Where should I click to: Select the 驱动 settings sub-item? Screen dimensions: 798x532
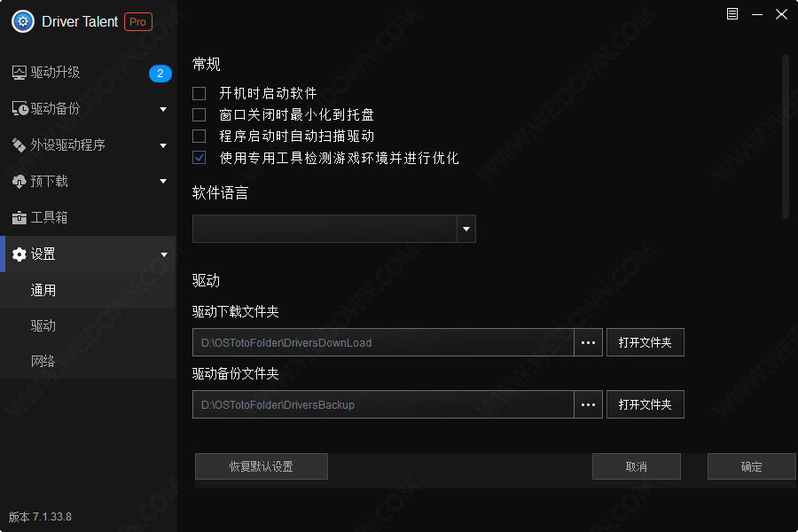[x=88, y=325]
